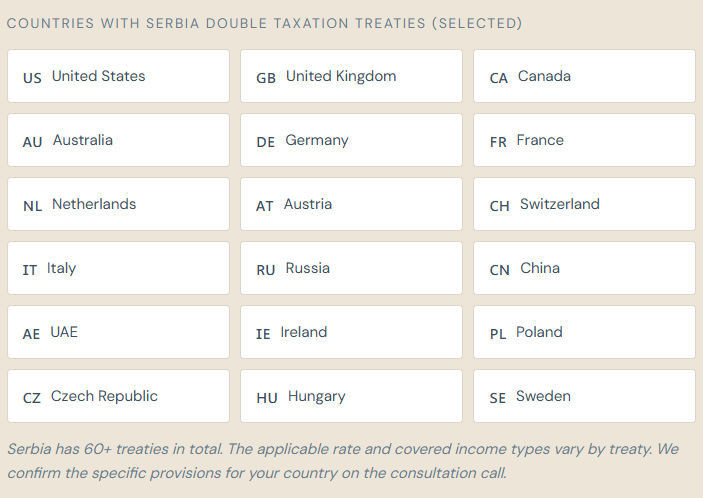This screenshot has height=498, width=703.
Task: Click the DE country code badge
Action: coord(265,142)
